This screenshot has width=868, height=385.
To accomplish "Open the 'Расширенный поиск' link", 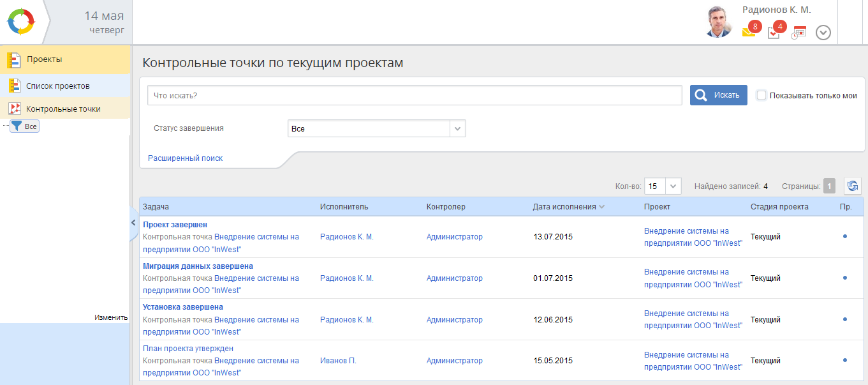I will coord(185,158).
